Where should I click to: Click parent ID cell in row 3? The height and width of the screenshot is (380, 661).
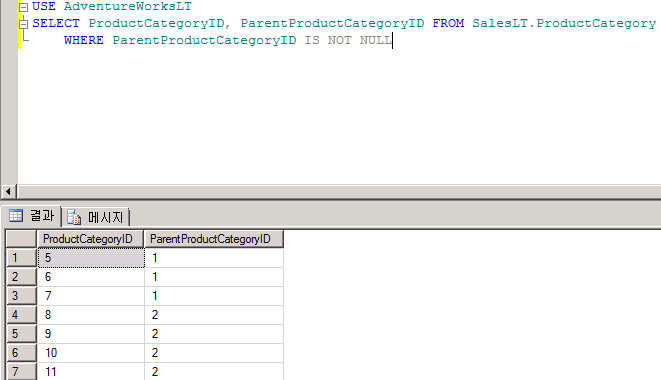214,296
